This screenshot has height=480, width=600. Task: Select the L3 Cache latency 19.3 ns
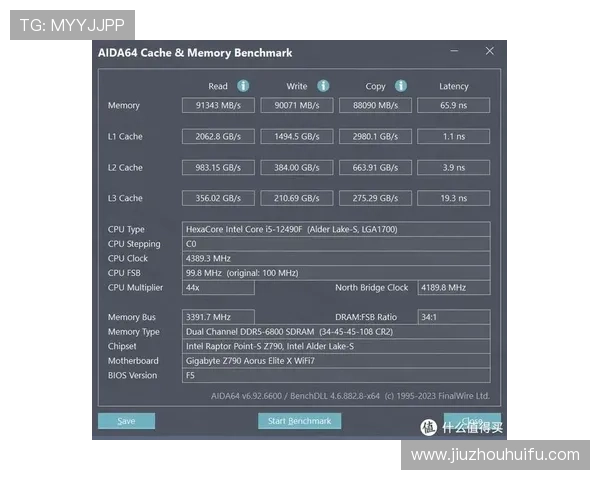click(x=453, y=198)
